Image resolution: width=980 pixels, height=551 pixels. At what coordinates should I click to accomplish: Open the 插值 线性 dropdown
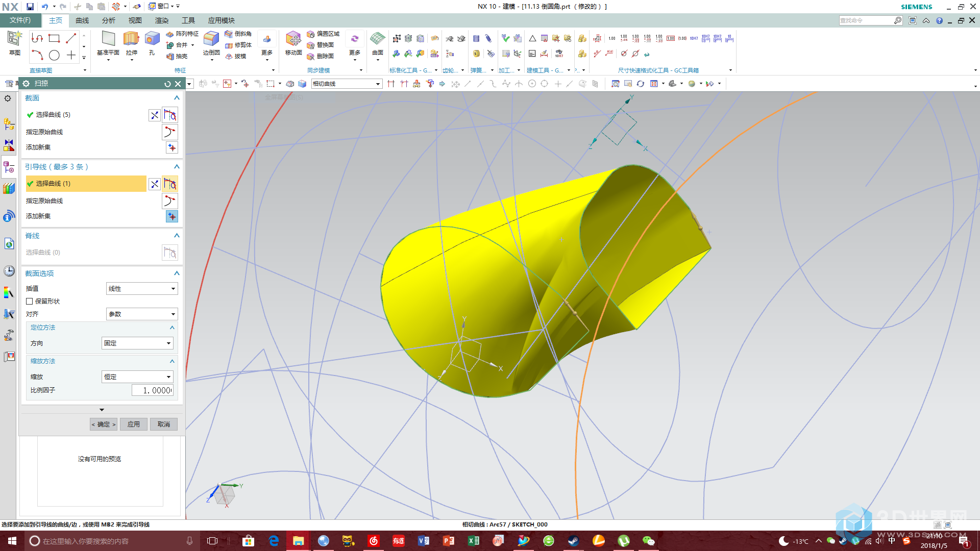[x=142, y=289]
